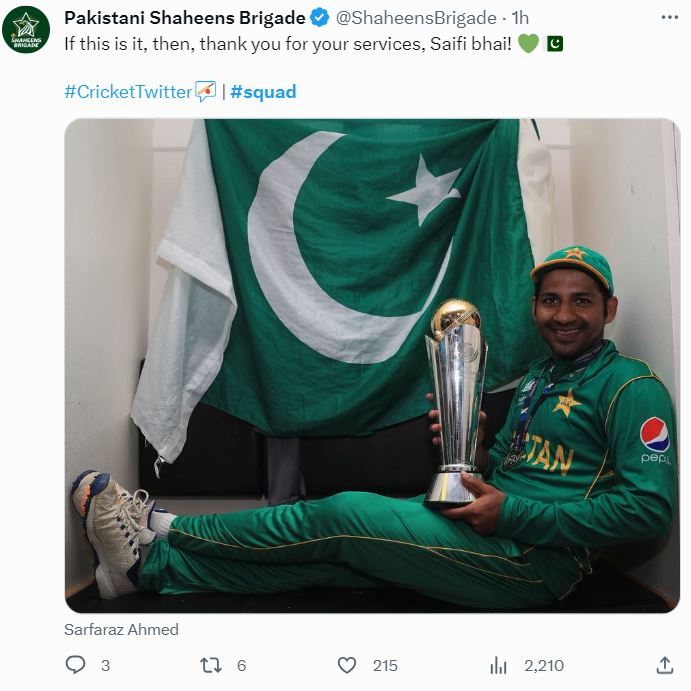Open the #CricketTwitter hashtag
The height and width of the screenshot is (691, 691).
pyautogui.click(x=128, y=92)
